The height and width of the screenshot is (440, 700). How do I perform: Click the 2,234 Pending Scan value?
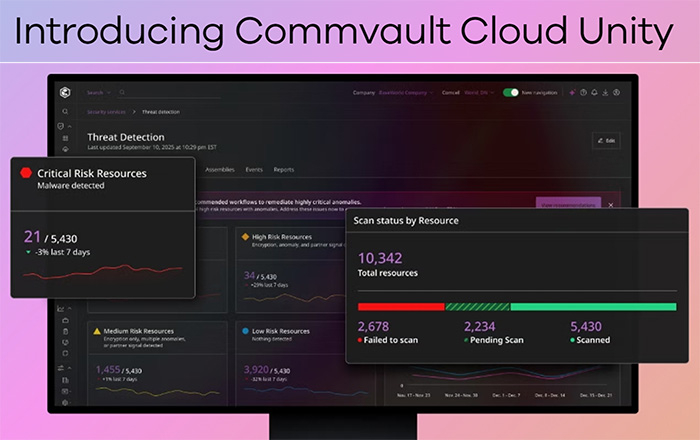coord(479,327)
